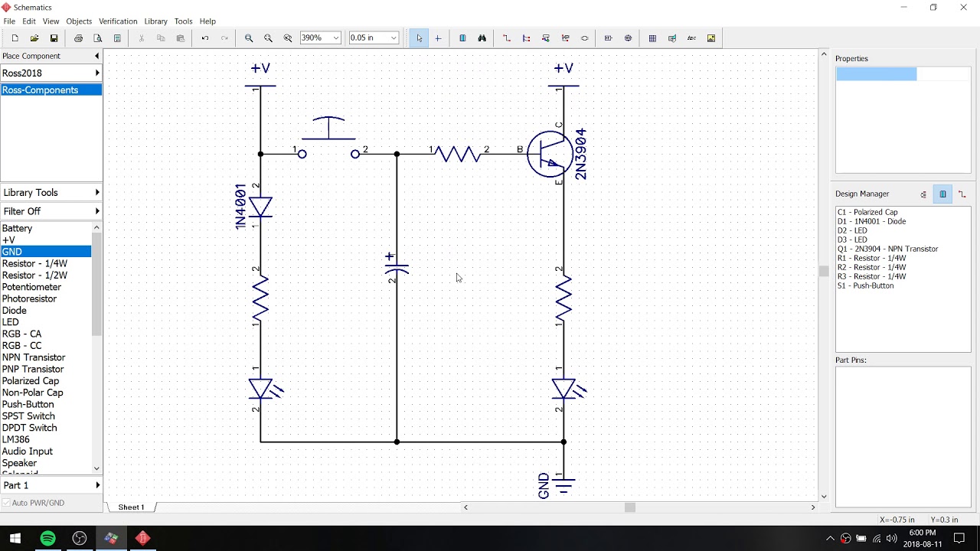Open the Edit menu

tap(29, 21)
